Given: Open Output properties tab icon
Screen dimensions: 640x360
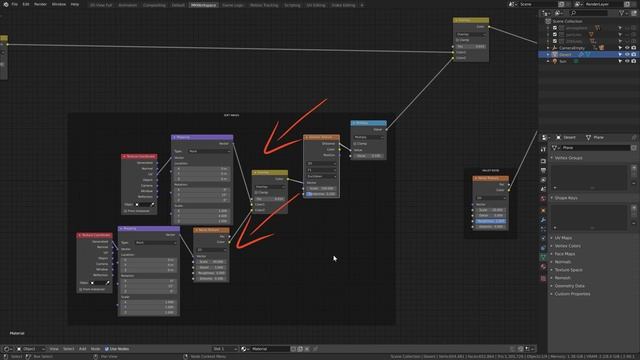Looking at the screenshot, I should point(543,170).
